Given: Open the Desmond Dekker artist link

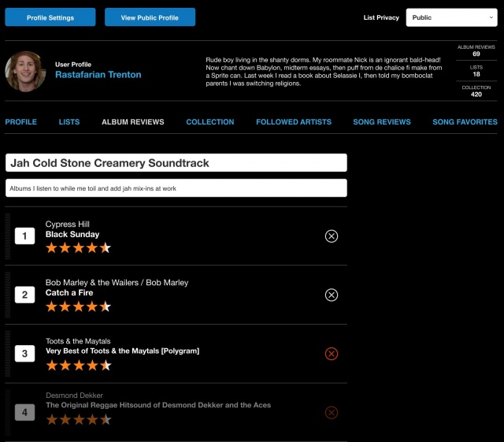Looking at the screenshot, I should 74,396.
